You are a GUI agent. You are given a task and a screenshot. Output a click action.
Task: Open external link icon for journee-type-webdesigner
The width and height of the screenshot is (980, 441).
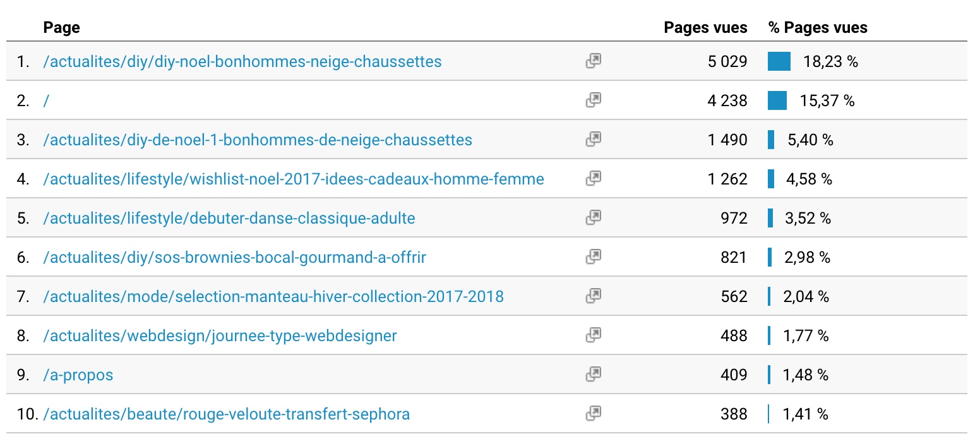click(x=593, y=335)
